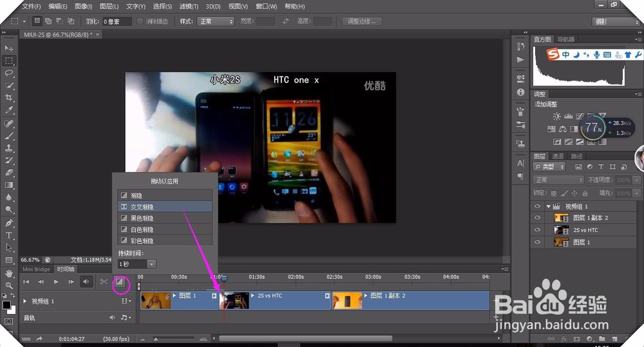The image size is (644, 347).
Task: Add a Brightness/Contrast adjustment
Action: pyautogui.click(x=556, y=117)
